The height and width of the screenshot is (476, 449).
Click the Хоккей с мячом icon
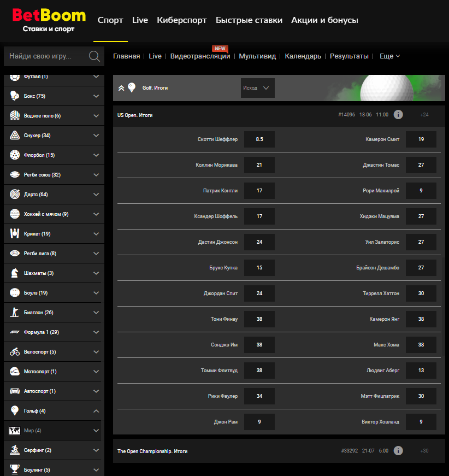(15, 214)
